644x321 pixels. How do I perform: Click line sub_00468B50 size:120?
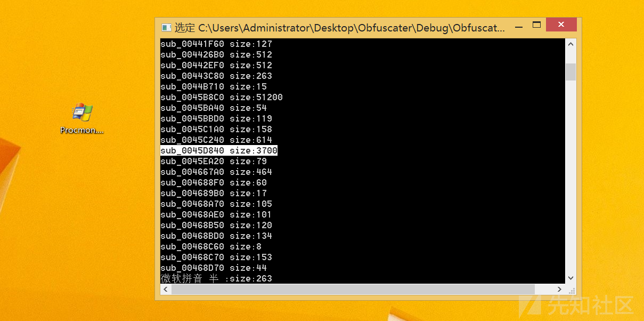[216, 225]
